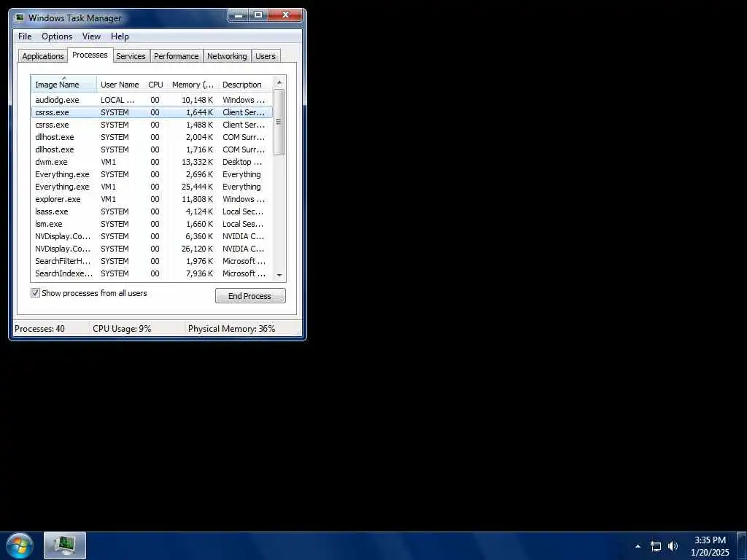Select the lsass.exe process
This screenshot has height=560, width=747.
[152, 211]
